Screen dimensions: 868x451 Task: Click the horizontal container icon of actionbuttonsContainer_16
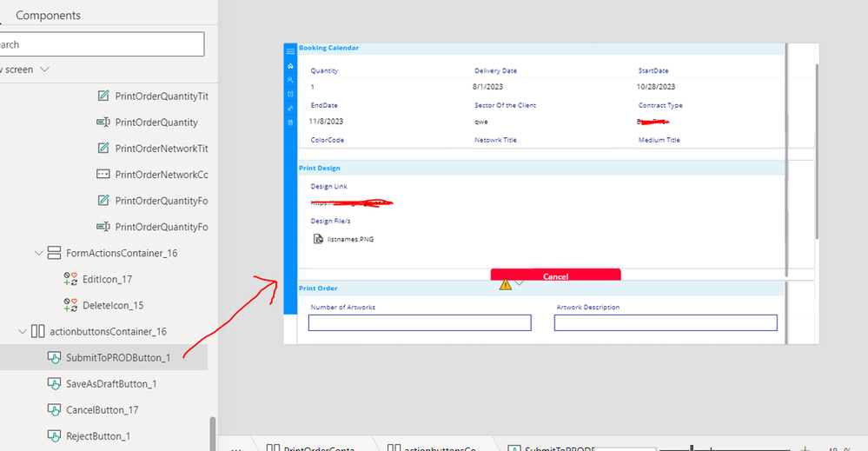(x=37, y=331)
